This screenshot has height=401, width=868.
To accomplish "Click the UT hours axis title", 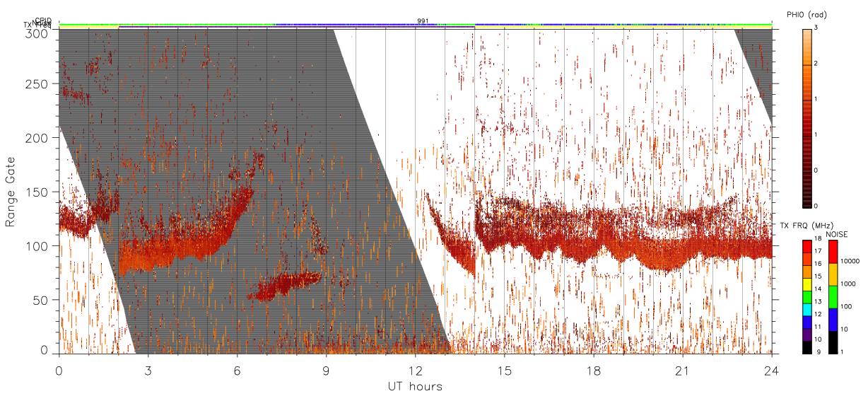I will (415, 387).
